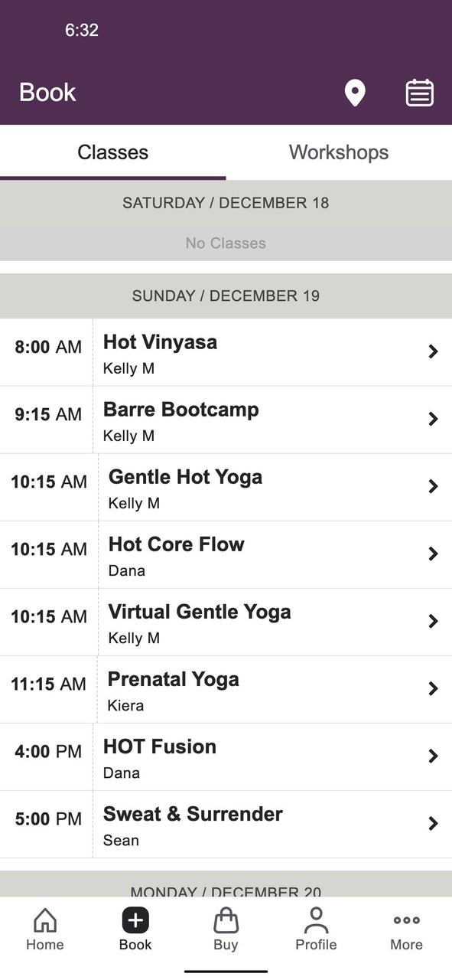452x980 pixels.
Task: Open the More options icon
Action: click(x=406, y=923)
